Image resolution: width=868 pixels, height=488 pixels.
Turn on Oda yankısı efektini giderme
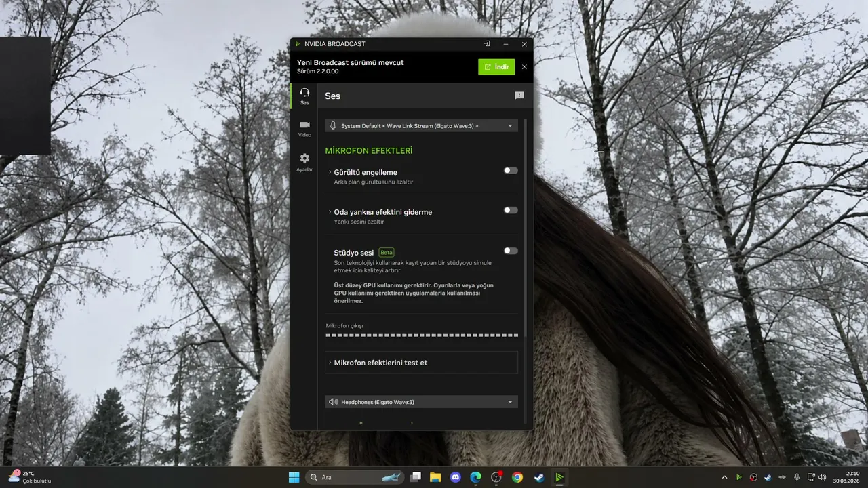(511, 210)
